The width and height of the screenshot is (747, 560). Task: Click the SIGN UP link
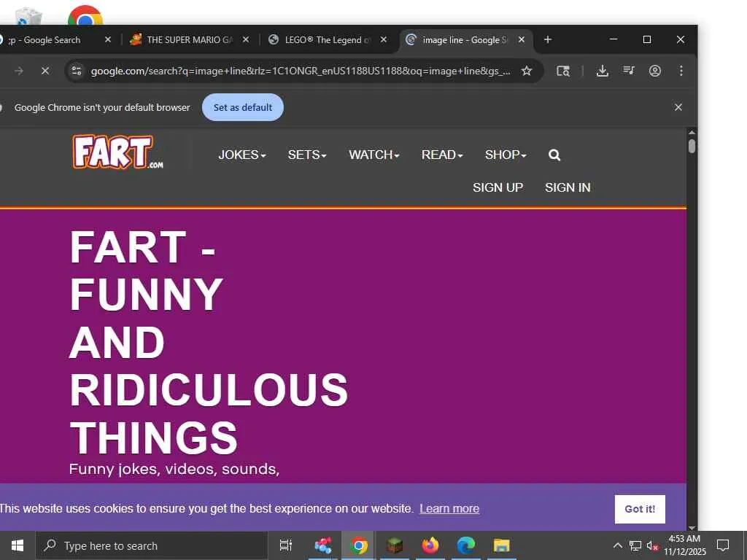498,187
